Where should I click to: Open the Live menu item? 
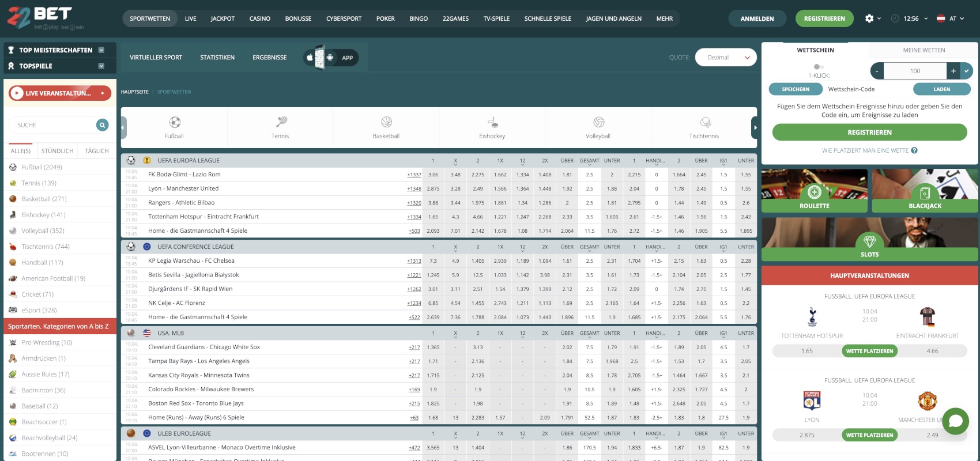191,18
